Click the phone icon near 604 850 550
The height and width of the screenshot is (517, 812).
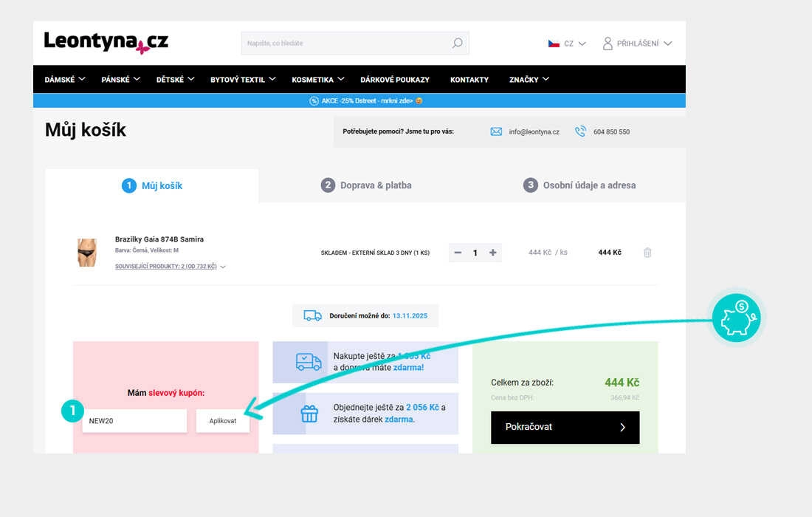tap(580, 131)
